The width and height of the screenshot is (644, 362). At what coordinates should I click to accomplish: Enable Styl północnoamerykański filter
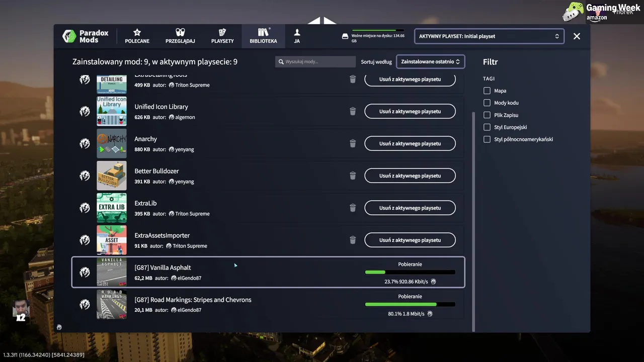pos(487,139)
